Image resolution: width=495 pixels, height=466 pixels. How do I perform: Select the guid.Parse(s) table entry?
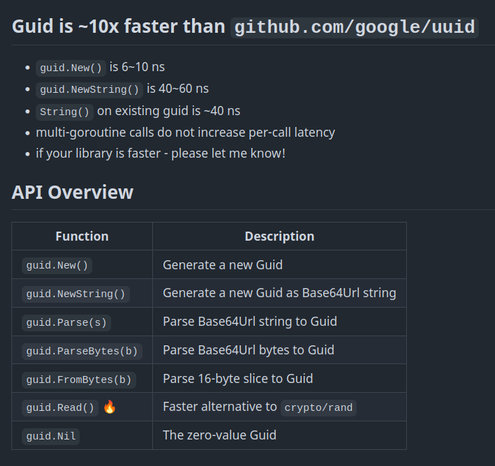click(x=66, y=323)
